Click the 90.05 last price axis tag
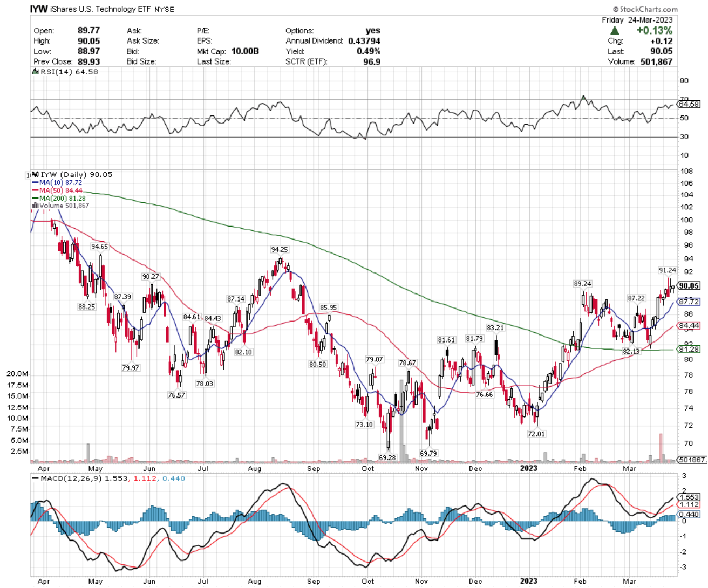Viewport: 708px width, 588px height. 689,286
